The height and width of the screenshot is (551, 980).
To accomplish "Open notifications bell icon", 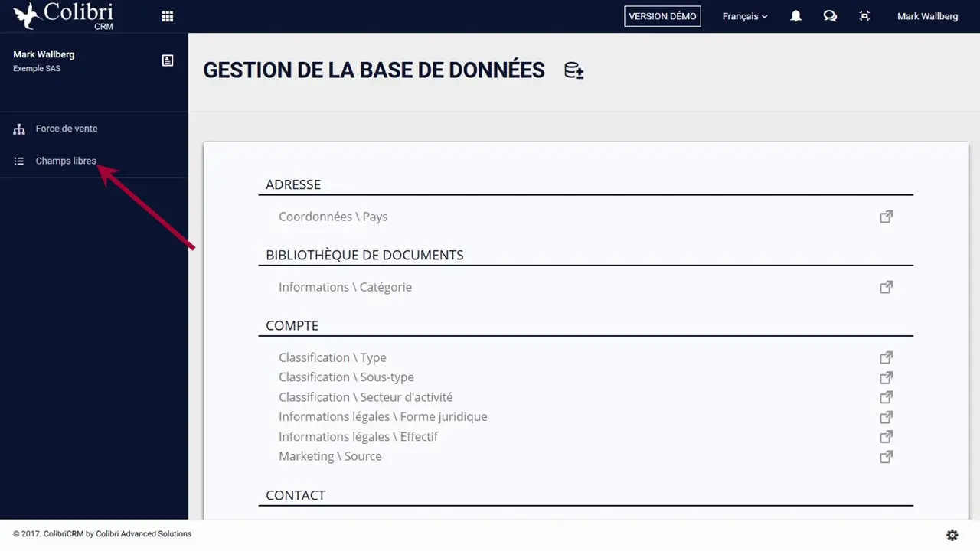I will 795,16.
